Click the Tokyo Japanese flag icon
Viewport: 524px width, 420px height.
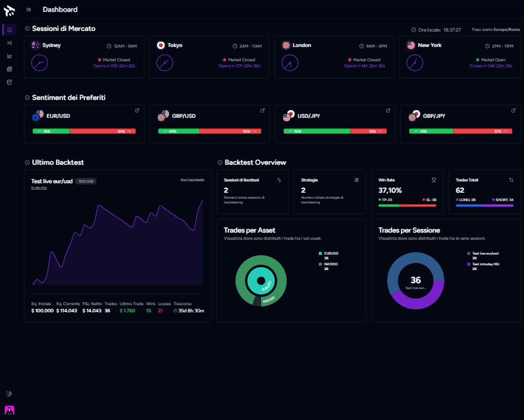coord(161,45)
